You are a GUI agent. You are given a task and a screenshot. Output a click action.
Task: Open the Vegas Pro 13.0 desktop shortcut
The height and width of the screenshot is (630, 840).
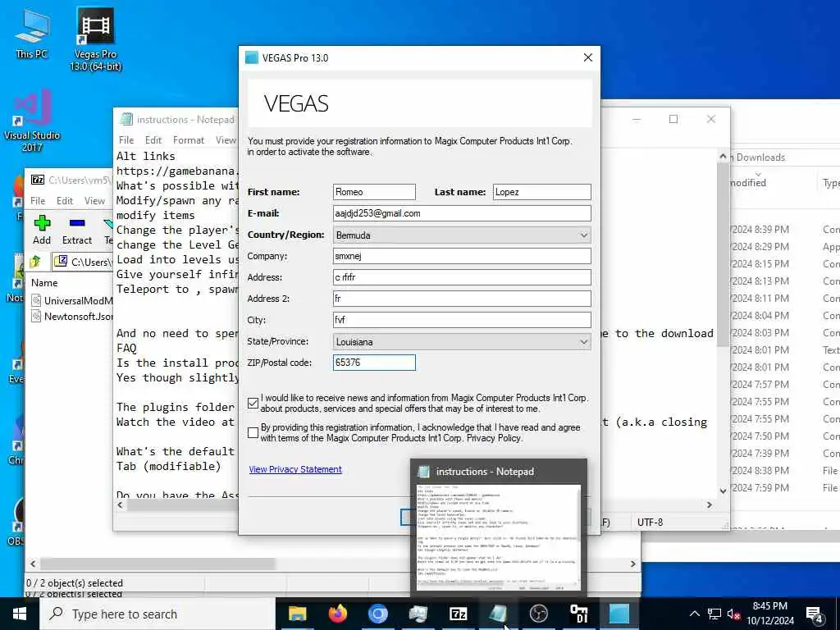(95, 39)
